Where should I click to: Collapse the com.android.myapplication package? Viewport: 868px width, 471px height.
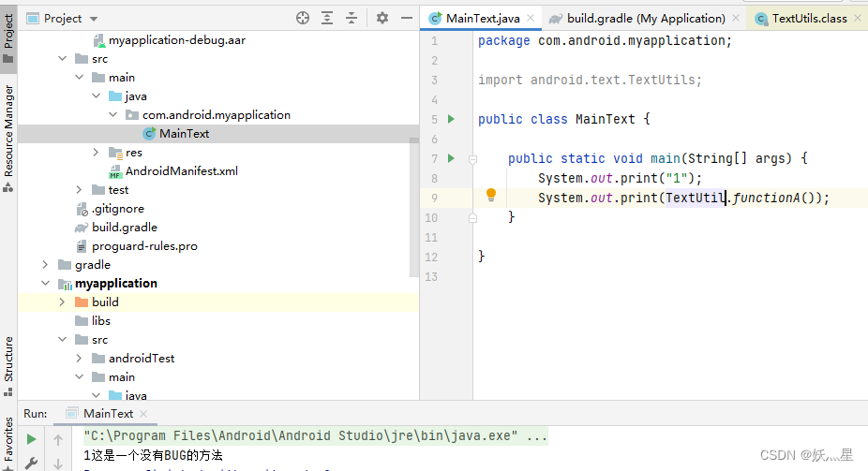112,115
